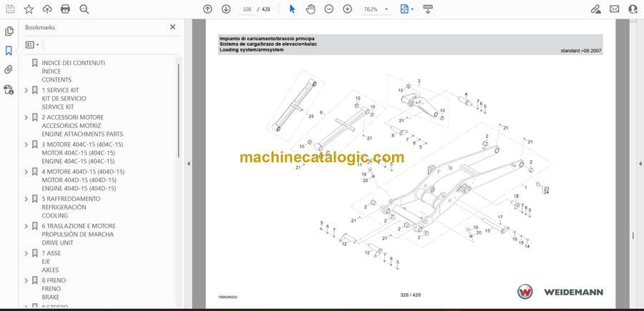This screenshot has width=644, height=311.
Task: Click the Print file icon
Action: click(66, 9)
